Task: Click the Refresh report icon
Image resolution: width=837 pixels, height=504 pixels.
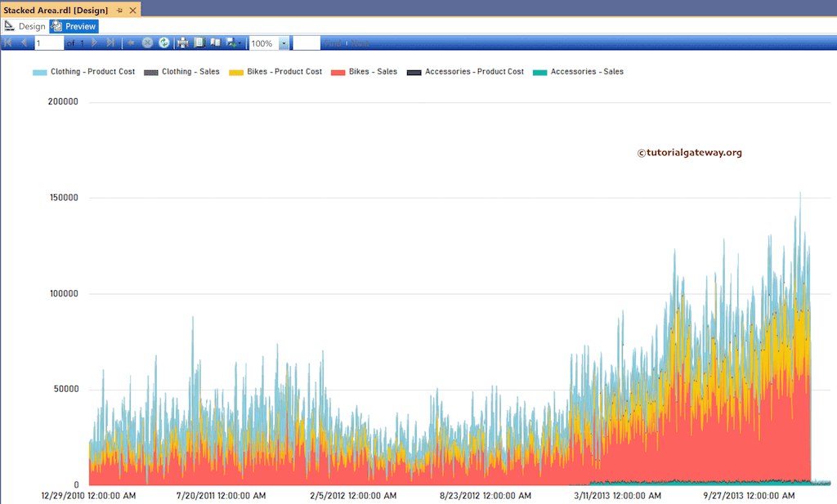Action: [x=163, y=42]
